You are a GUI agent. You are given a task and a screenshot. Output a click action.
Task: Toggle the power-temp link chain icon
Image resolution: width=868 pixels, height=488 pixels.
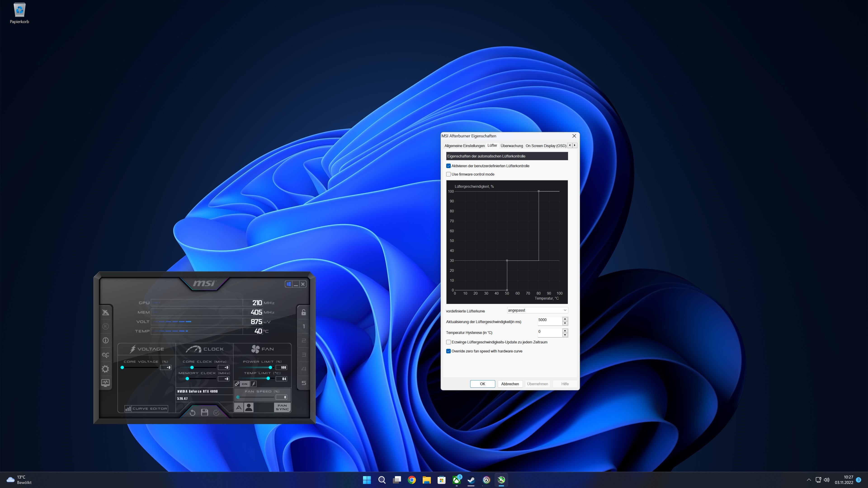237,384
